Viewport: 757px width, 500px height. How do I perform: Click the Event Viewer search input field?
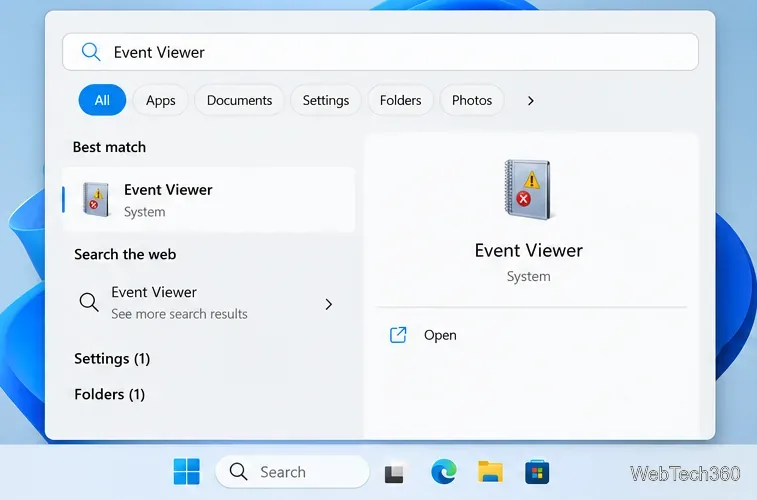(380, 52)
